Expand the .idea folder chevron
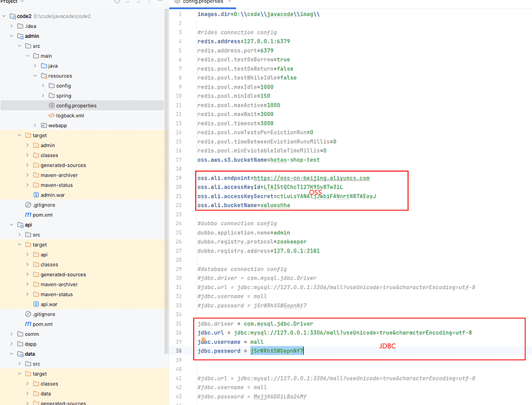532x405 pixels. (x=11, y=26)
